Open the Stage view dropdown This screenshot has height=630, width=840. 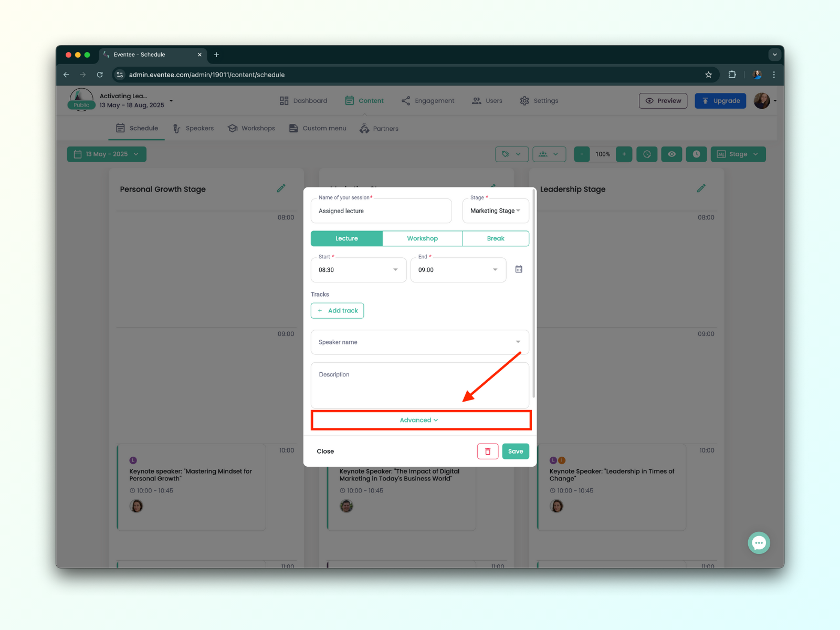click(x=738, y=154)
